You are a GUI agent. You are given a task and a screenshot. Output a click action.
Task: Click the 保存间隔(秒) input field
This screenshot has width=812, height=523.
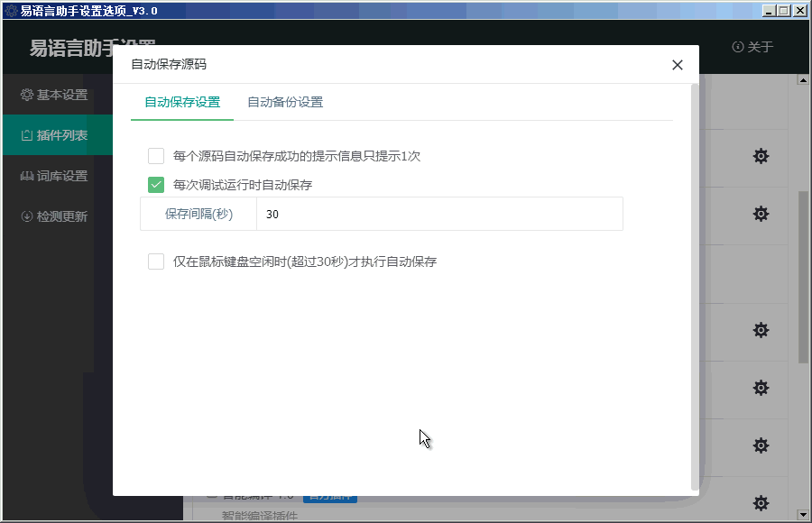(x=439, y=214)
